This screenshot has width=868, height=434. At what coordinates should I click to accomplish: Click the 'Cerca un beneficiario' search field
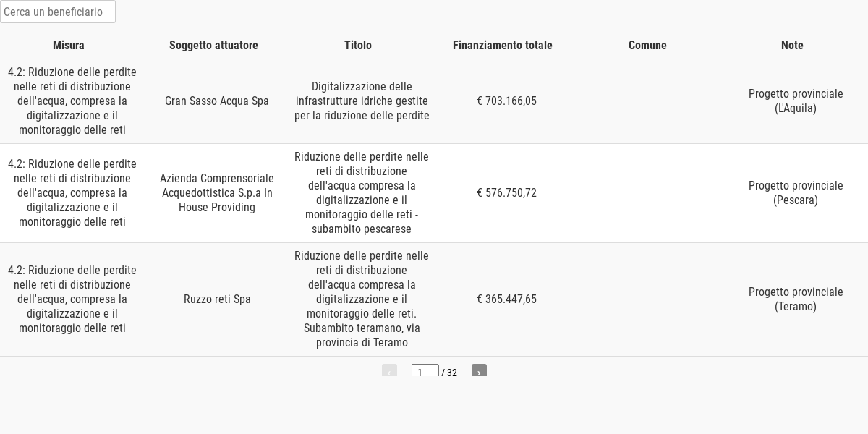point(58,12)
